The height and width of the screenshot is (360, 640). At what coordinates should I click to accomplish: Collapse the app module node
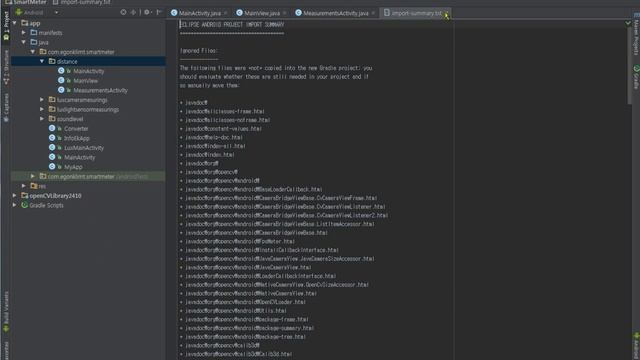15,23
